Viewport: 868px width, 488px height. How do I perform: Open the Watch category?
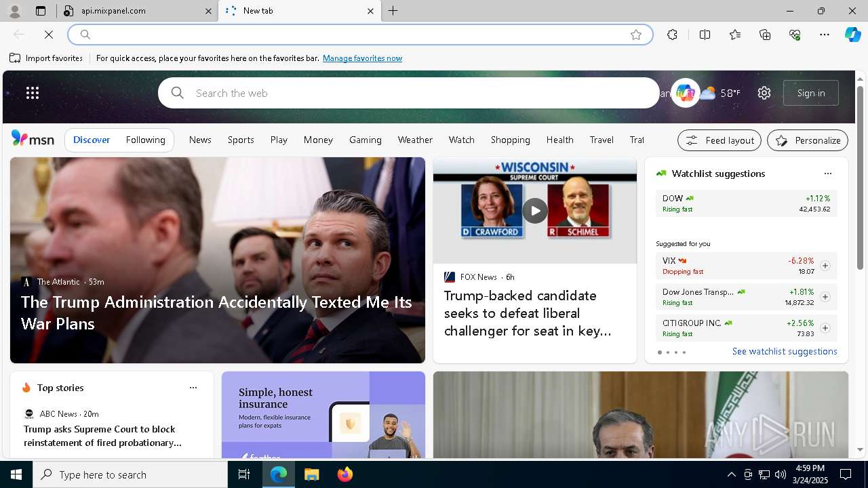coord(461,140)
